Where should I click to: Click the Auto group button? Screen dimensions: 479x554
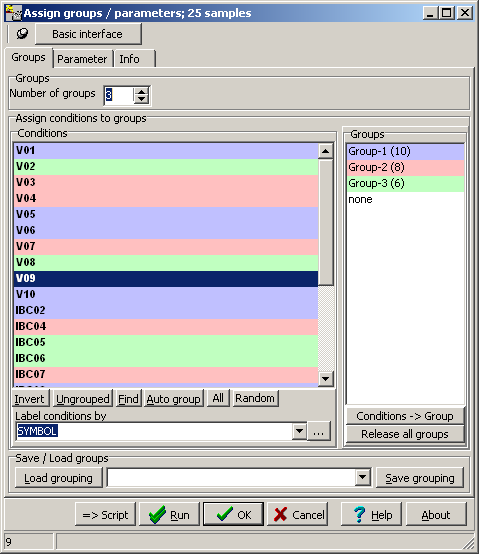click(173, 399)
